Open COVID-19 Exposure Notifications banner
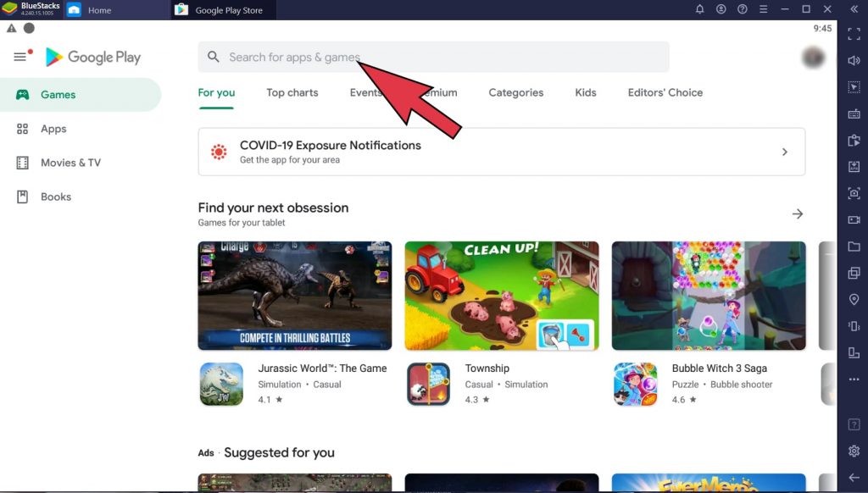Viewport: 868px width, 493px height. point(502,152)
